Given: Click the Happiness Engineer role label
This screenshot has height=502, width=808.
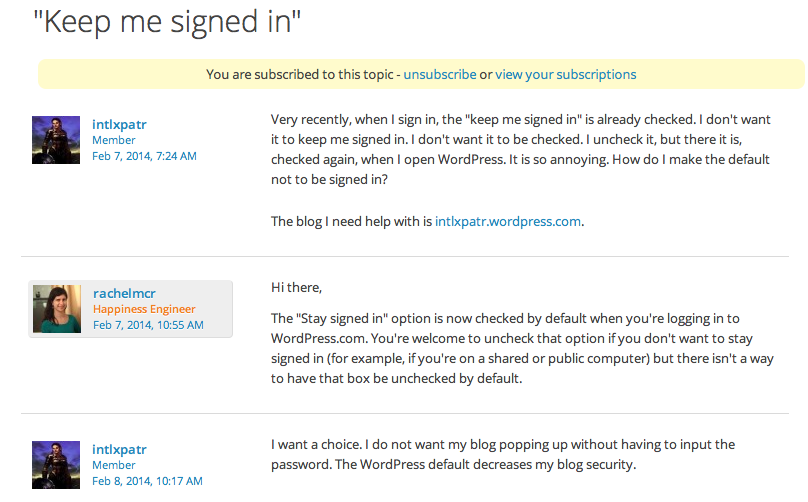Looking at the screenshot, I should click(x=144, y=309).
